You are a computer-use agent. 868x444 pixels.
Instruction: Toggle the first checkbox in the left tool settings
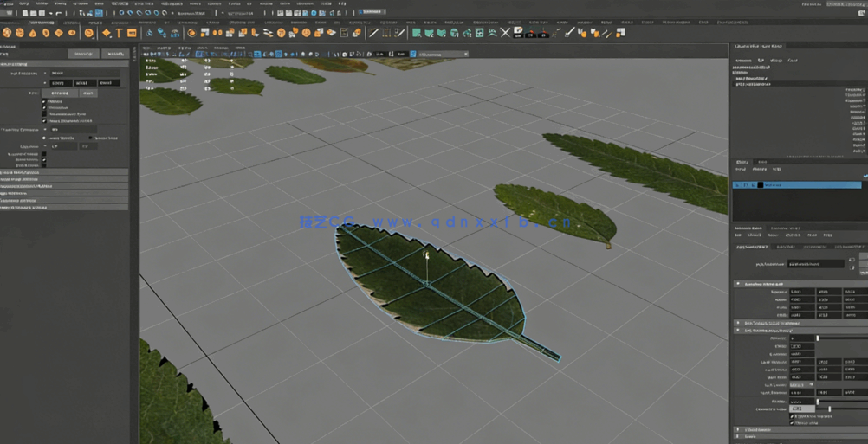pyautogui.click(x=44, y=101)
